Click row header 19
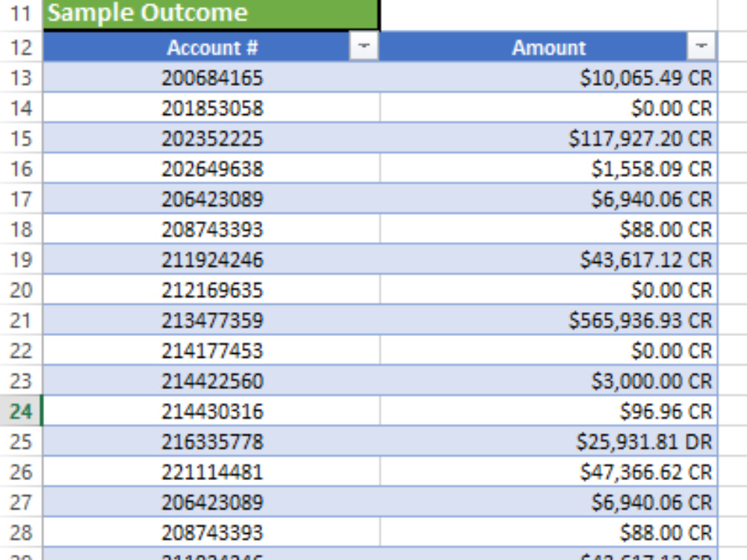The image size is (747, 560). pyautogui.click(x=21, y=260)
